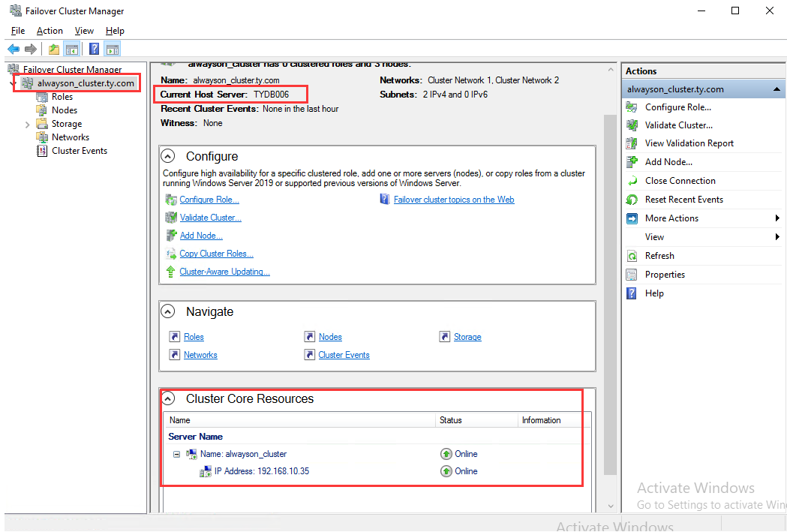The image size is (787, 532).
Task: Click the Storage shortcut icon in Navigate
Action: coord(445,336)
